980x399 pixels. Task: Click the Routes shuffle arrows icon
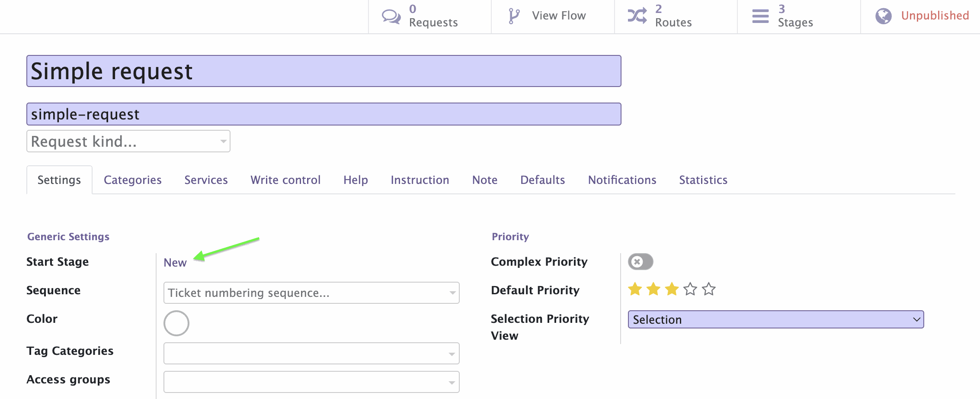click(637, 16)
